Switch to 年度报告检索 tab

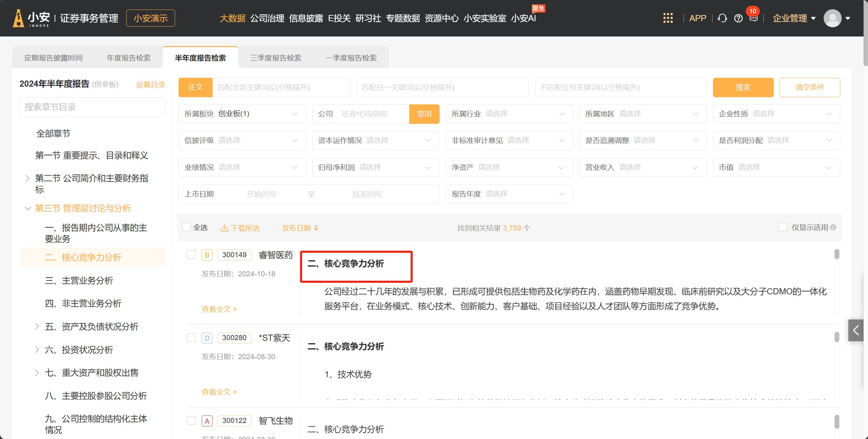pos(129,58)
